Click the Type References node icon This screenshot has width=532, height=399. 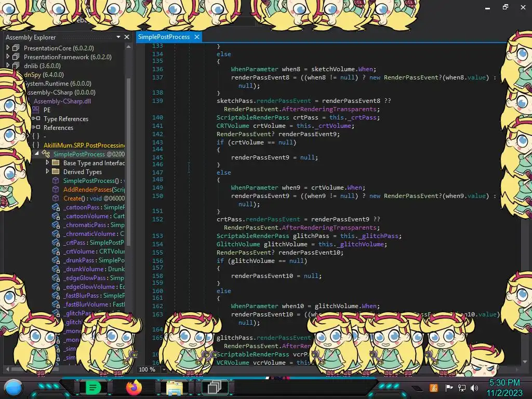point(36,118)
